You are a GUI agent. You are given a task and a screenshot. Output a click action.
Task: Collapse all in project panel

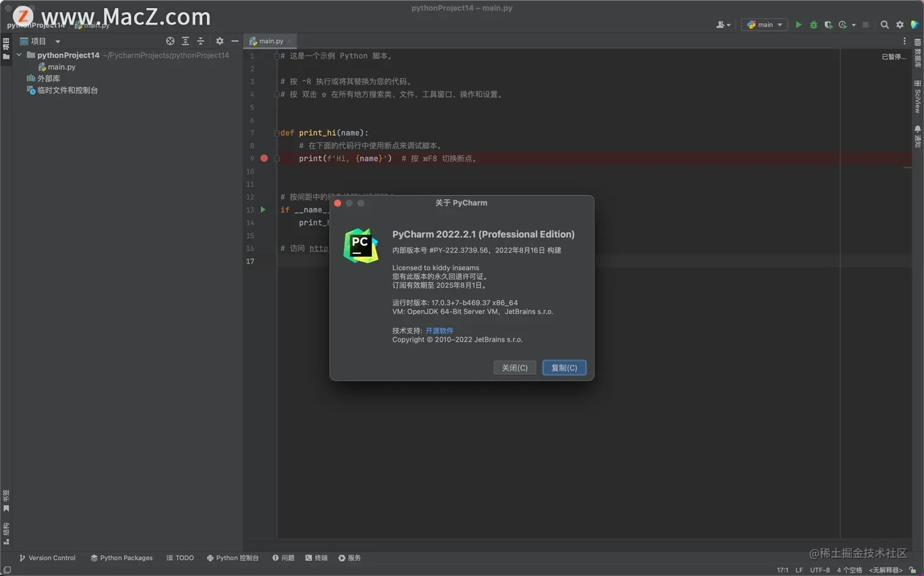(200, 41)
